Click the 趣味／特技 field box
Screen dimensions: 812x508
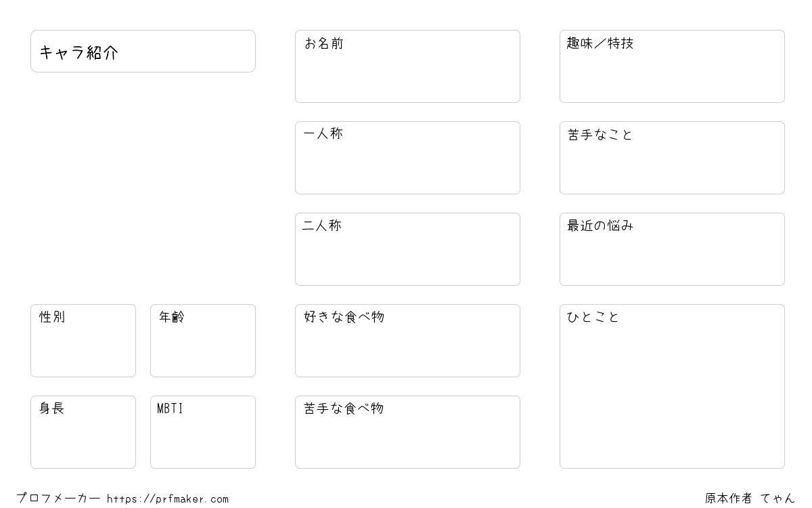click(x=672, y=66)
